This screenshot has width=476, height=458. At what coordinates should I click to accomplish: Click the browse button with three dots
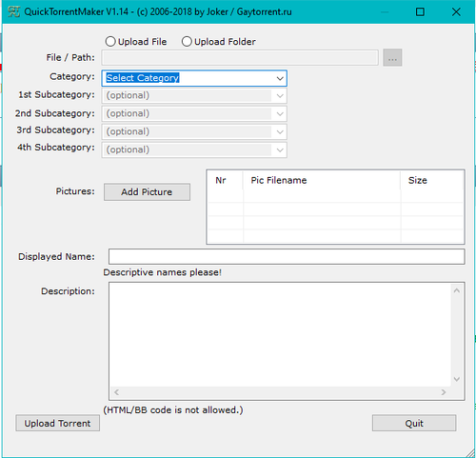392,57
